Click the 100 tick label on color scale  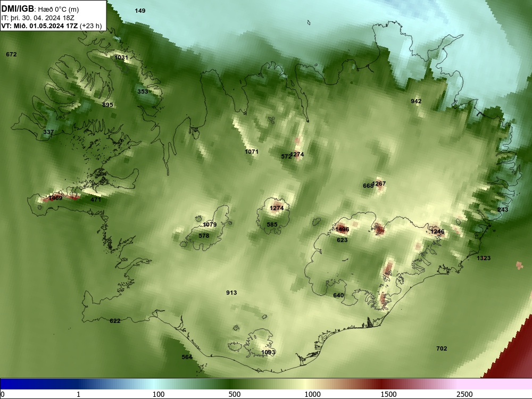coord(159,394)
